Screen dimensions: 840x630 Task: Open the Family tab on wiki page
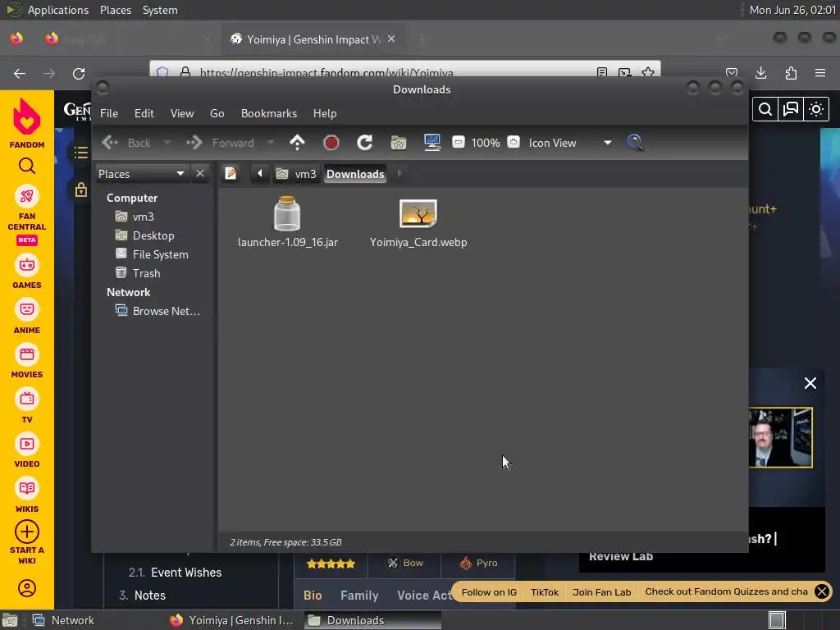[x=359, y=596]
